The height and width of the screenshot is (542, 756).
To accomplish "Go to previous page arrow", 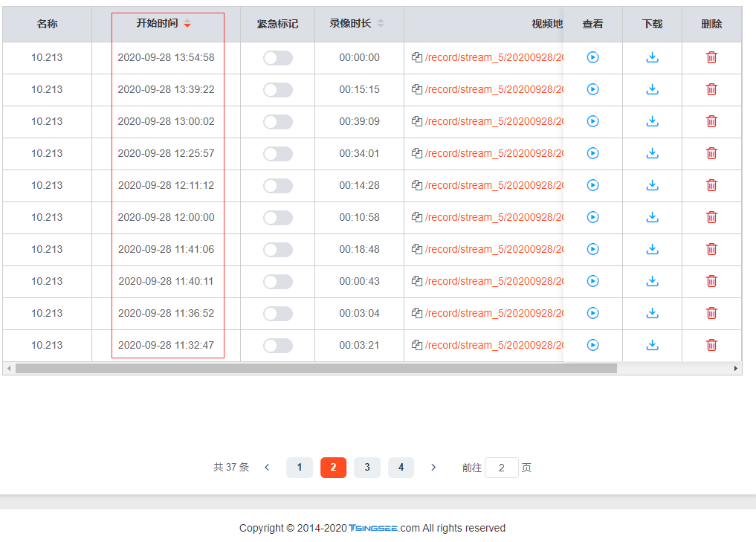I will pos(267,467).
